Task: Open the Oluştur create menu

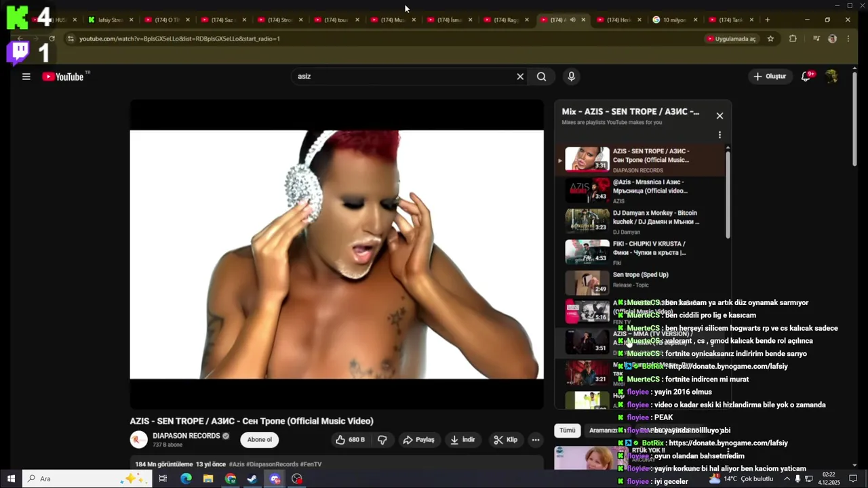Action: 770,77
